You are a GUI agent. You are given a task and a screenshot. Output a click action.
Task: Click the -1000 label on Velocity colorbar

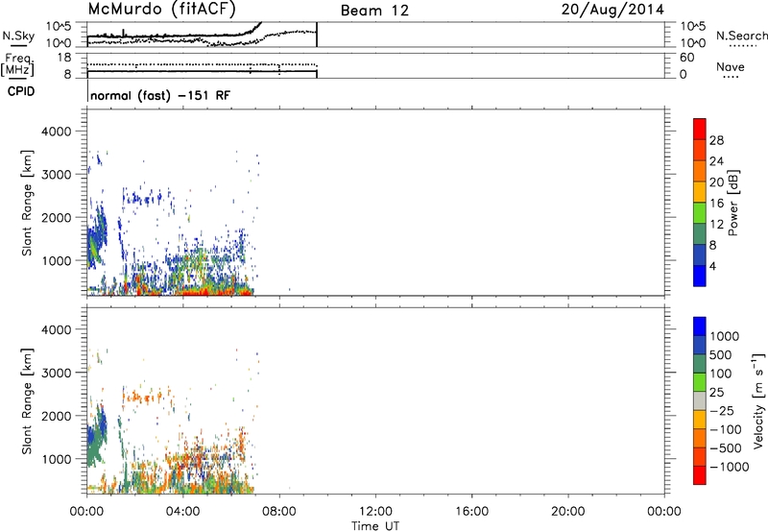(729, 467)
